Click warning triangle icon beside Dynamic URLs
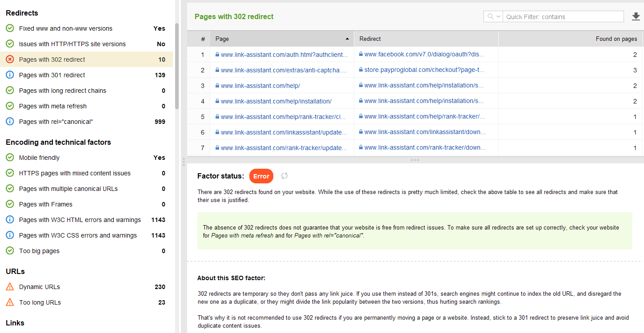Screen dimensions: 644x333 pos(10,287)
